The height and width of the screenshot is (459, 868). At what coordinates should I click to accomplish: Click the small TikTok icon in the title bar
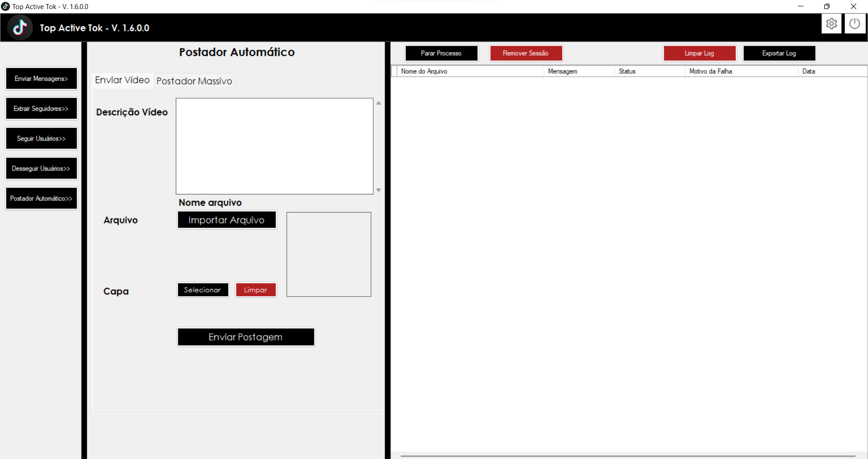point(5,6)
